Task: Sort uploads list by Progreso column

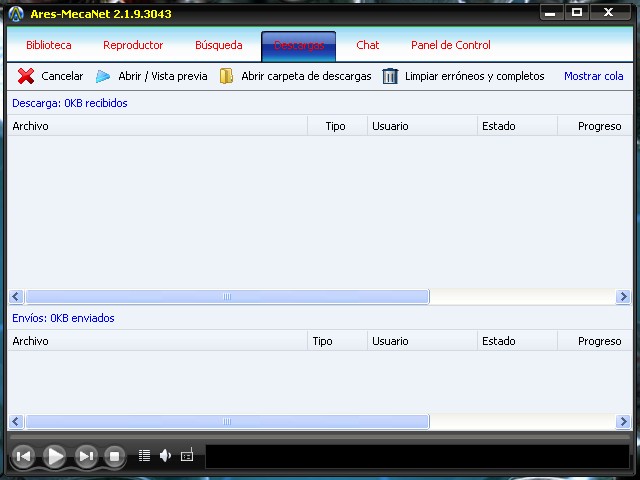Action: 595,341
